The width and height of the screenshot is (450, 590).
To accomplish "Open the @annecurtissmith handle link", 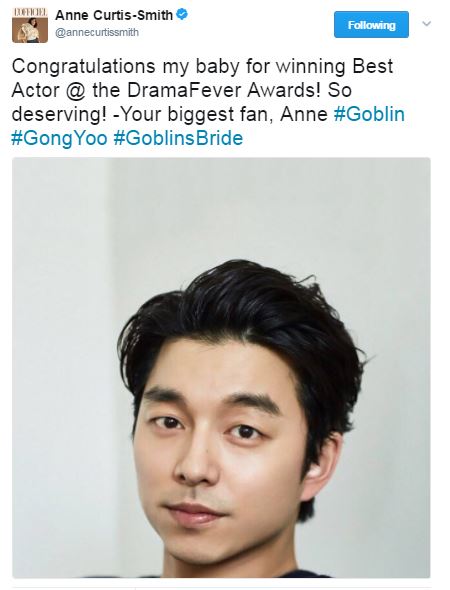I will coord(97,33).
